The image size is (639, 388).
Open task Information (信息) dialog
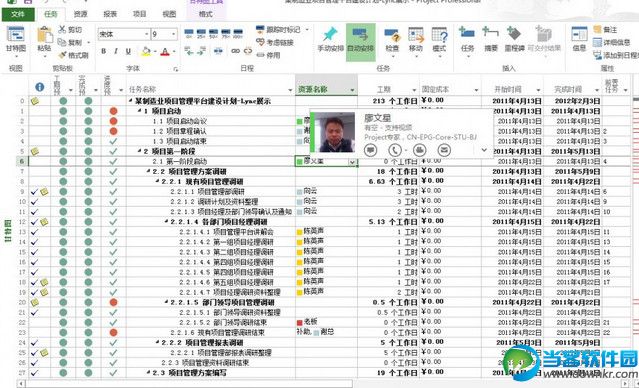[579, 39]
